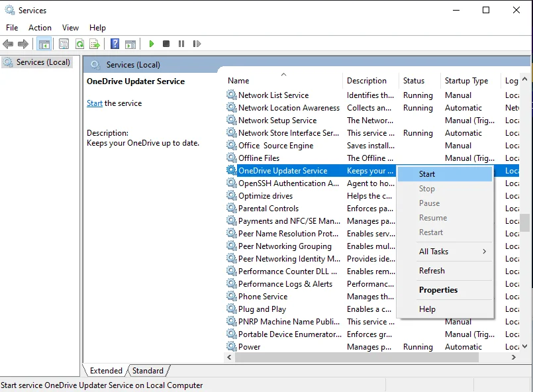Click the Services title bar gear icon
Image resolution: width=533 pixels, height=392 pixels.
(x=10, y=10)
